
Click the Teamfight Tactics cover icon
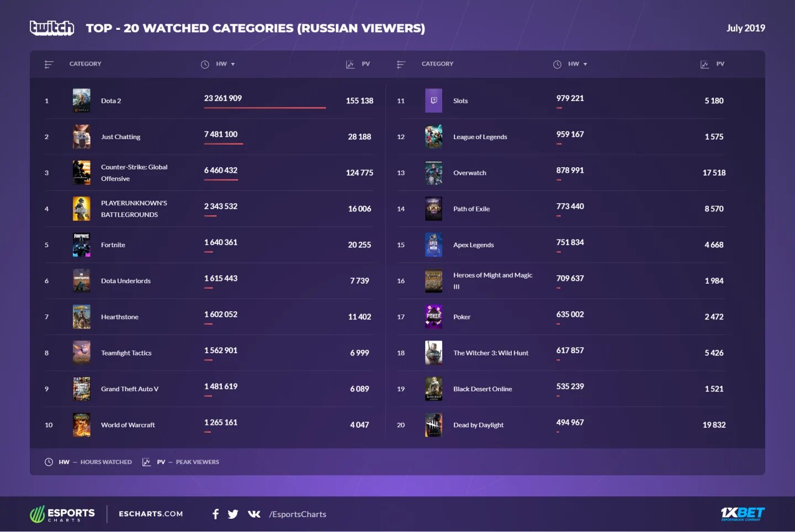(82, 353)
